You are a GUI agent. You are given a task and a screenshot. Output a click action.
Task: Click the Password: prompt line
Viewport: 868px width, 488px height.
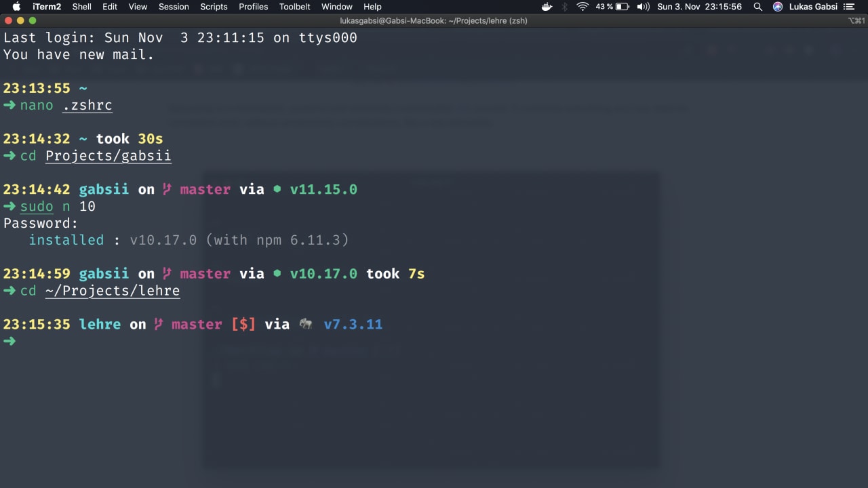(x=41, y=224)
